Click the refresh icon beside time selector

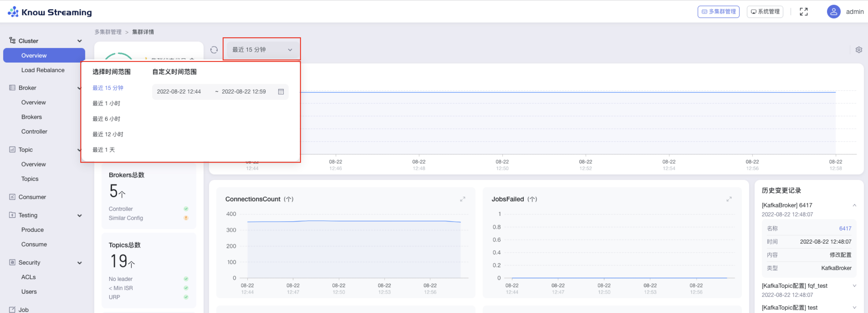[x=214, y=50]
